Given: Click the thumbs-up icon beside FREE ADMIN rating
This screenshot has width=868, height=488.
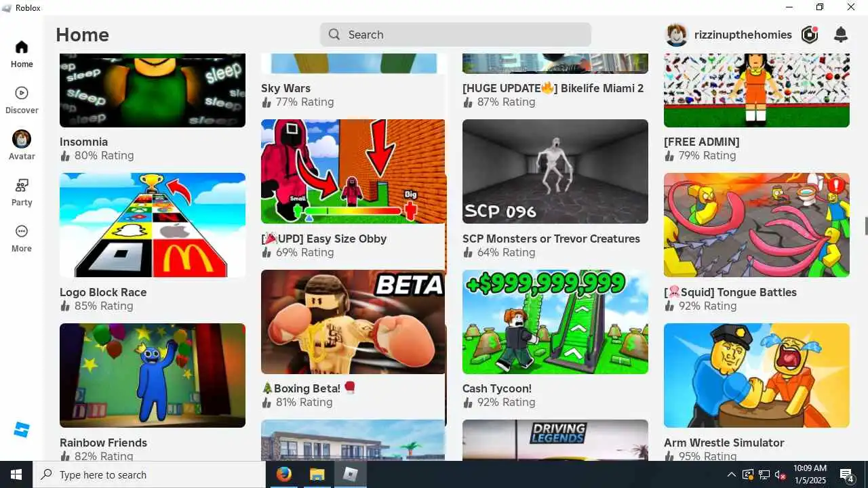Looking at the screenshot, I should pos(669,156).
